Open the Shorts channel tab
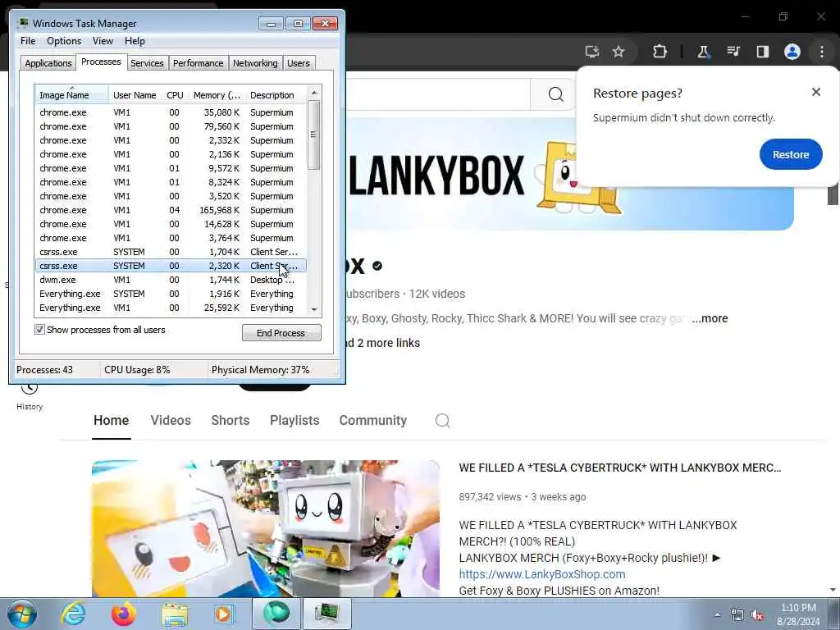The image size is (840, 630). 231,421
